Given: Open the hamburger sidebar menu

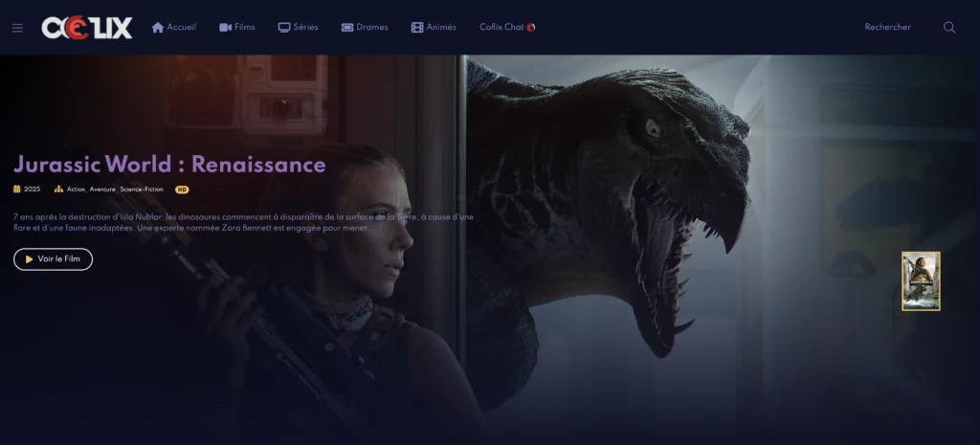Looking at the screenshot, I should pyautogui.click(x=17, y=28).
